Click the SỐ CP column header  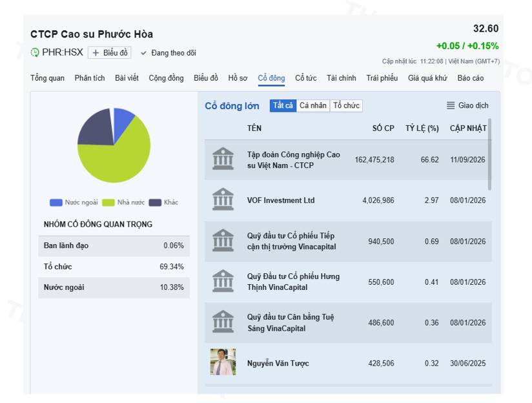pos(383,129)
